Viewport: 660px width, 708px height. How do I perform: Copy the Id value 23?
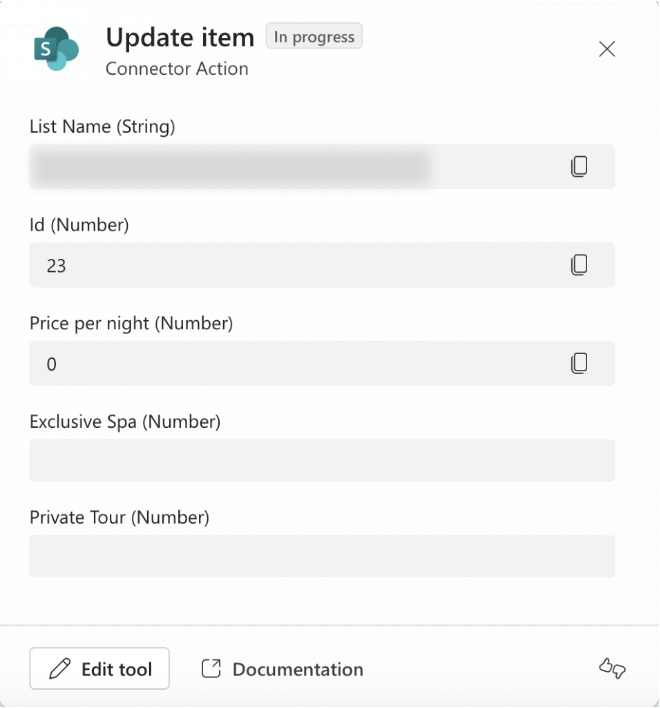[579, 265]
